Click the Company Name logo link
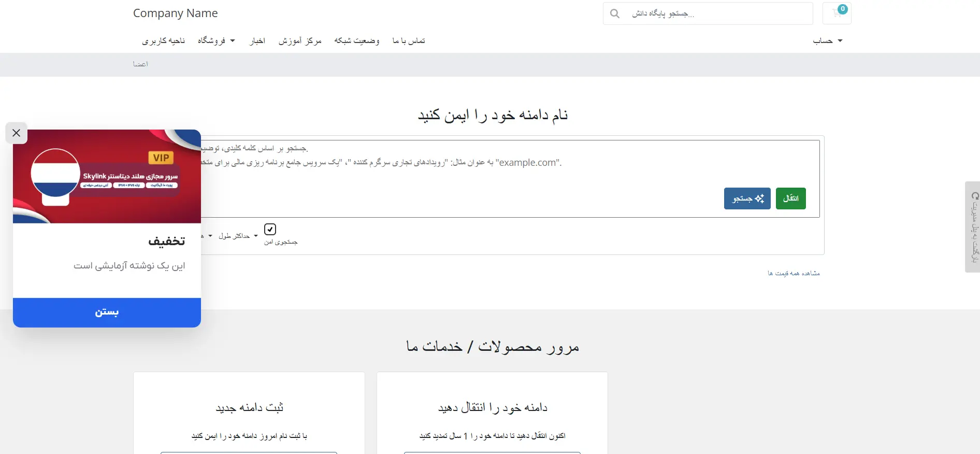This screenshot has height=454, width=980. 175,13
